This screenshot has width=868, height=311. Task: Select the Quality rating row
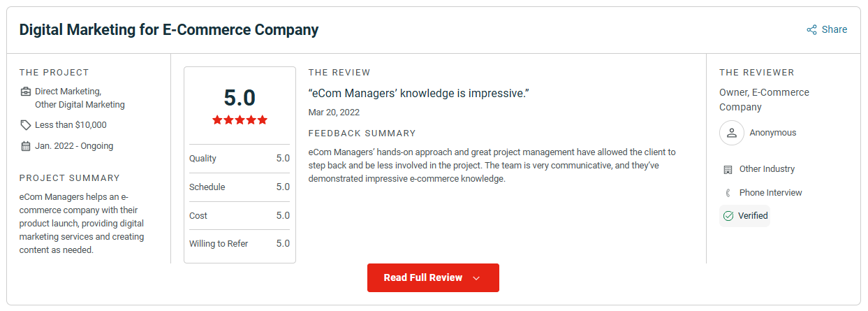click(240, 159)
